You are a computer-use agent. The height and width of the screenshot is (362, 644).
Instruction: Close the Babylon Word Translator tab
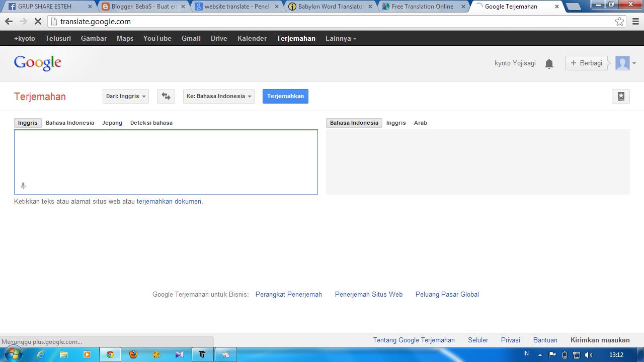[370, 7]
